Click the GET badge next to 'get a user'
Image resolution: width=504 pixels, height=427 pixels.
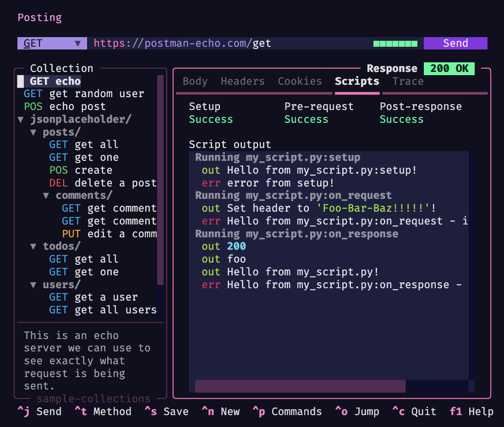(x=58, y=297)
